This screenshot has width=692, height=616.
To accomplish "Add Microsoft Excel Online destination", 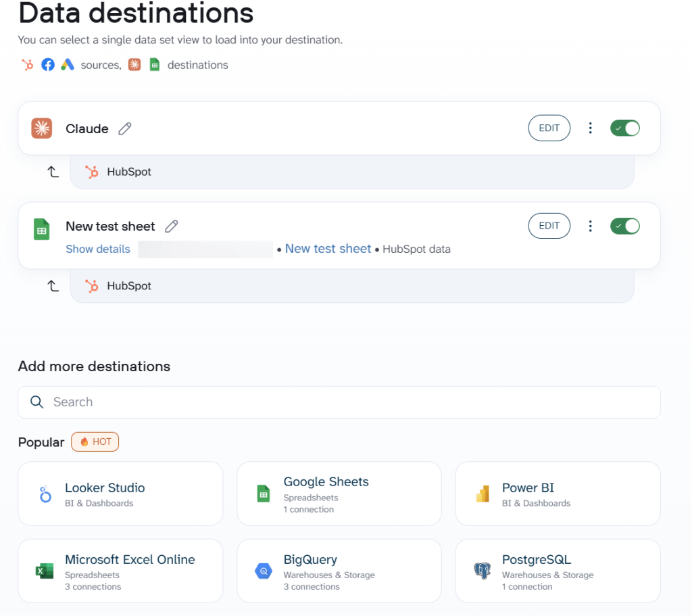I will click(120, 571).
